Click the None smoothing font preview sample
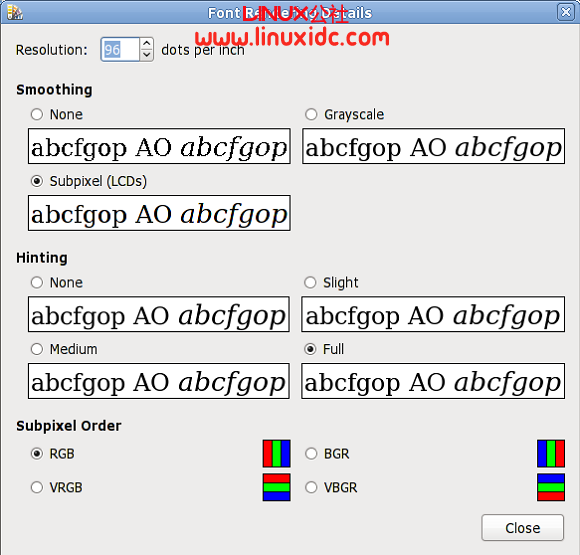 (x=159, y=146)
